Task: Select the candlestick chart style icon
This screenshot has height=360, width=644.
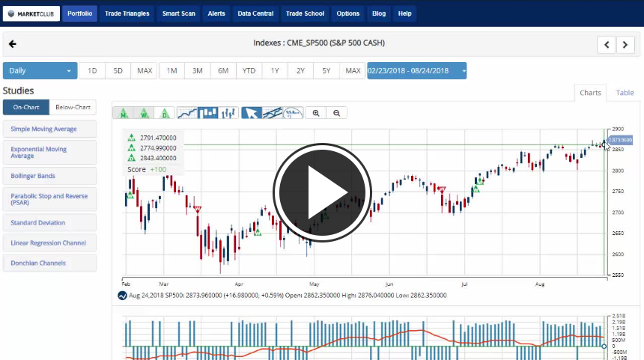Action: [x=208, y=113]
